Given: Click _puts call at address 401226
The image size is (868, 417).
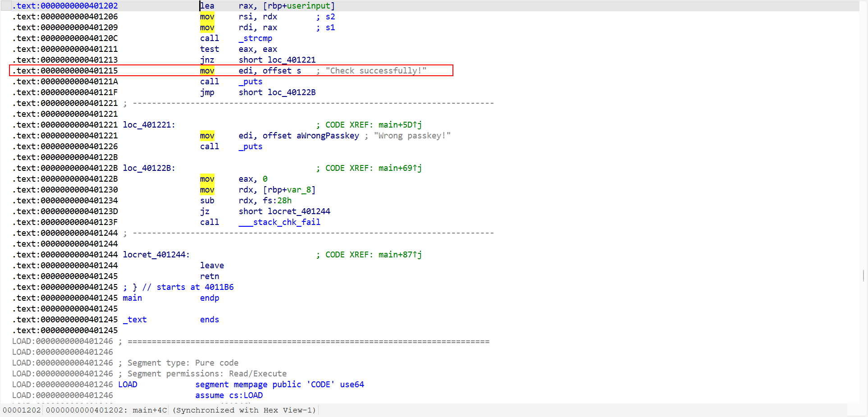Looking at the screenshot, I should click(x=251, y=147).
